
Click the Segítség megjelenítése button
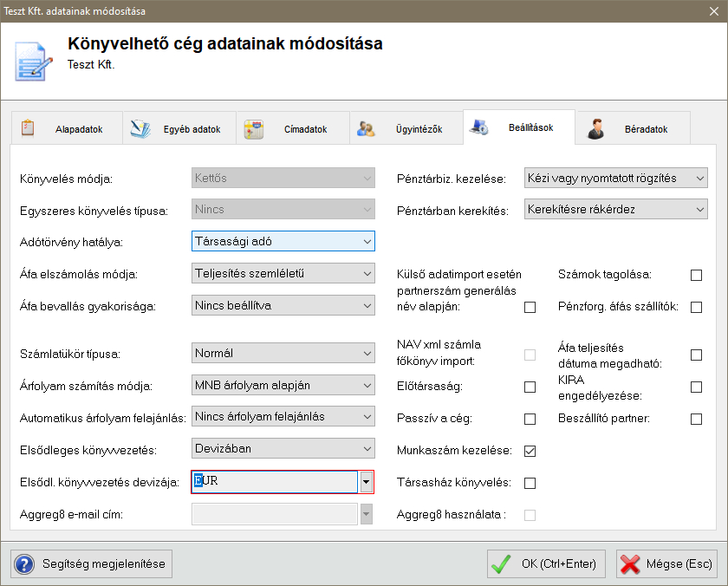91,563
